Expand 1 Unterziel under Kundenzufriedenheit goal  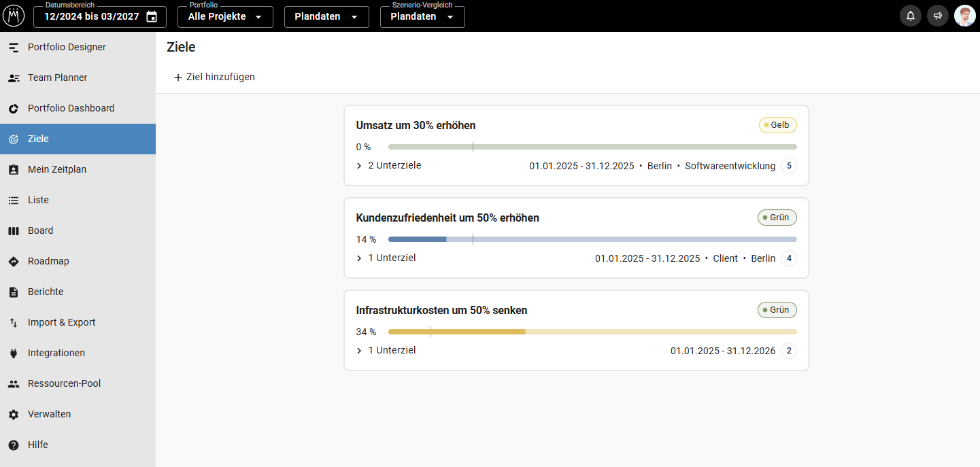(x=386, y=258)
